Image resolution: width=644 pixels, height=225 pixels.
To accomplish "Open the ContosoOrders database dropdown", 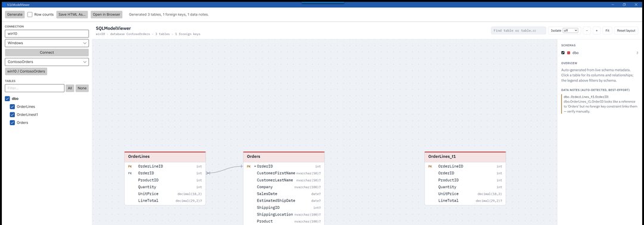I will point(47,62).
